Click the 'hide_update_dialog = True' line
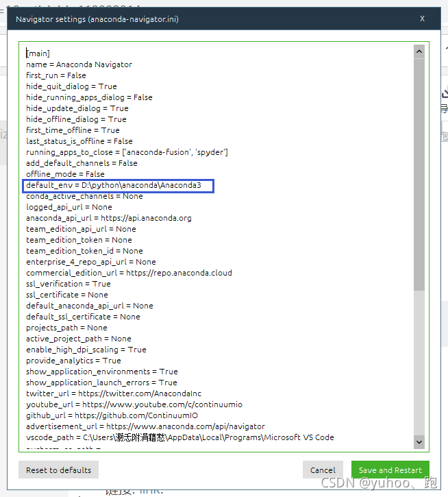 click(x=77, y=108)
